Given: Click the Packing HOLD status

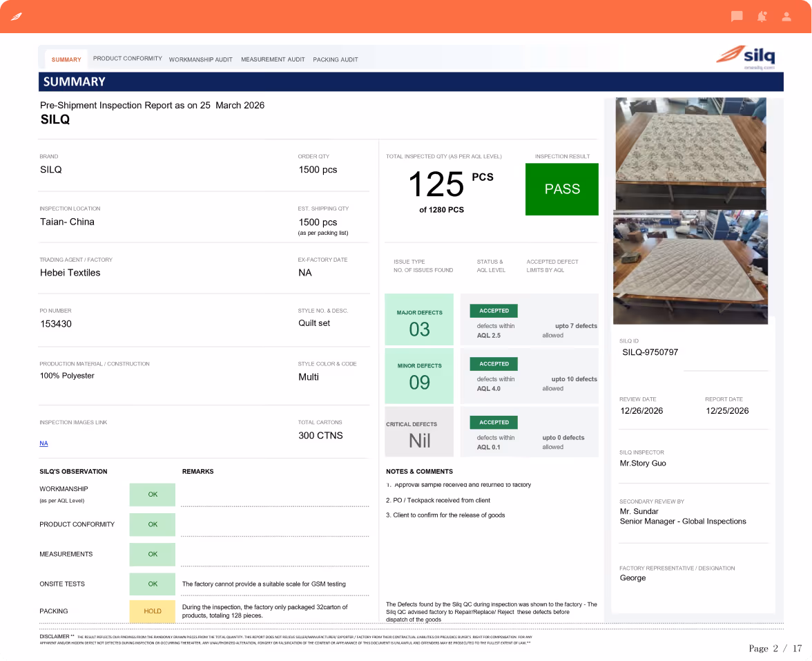Looking at the screenshot, I should (x=152, y=611).
